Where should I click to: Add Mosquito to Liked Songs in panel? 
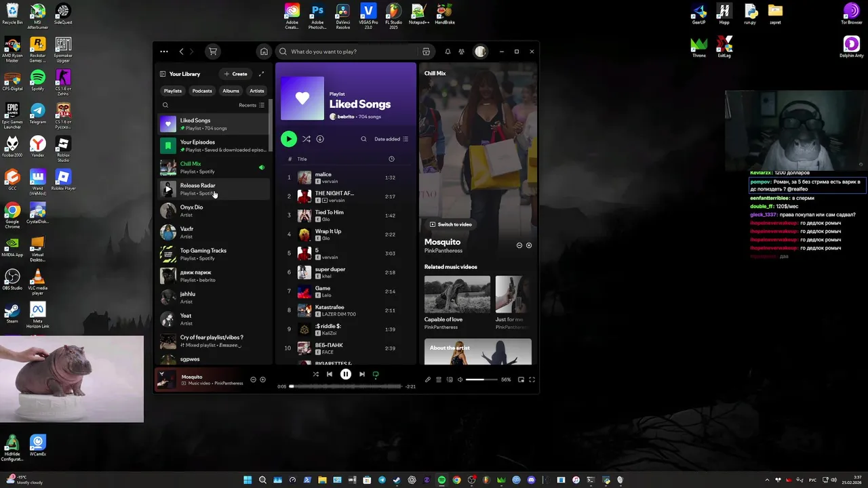(x=529, y=245)
